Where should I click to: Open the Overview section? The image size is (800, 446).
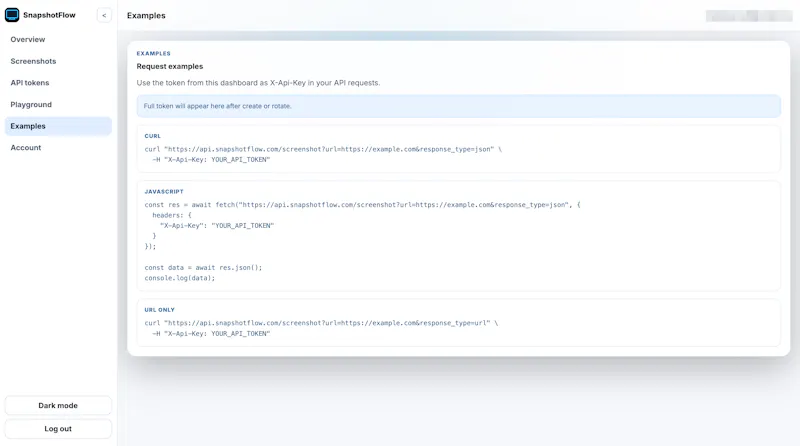(58, 39)
